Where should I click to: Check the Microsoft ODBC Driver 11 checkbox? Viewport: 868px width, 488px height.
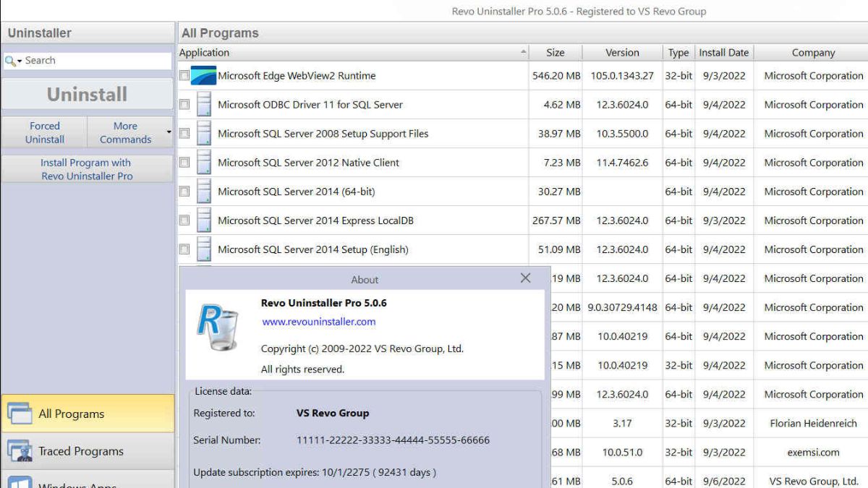coord(184,104)
